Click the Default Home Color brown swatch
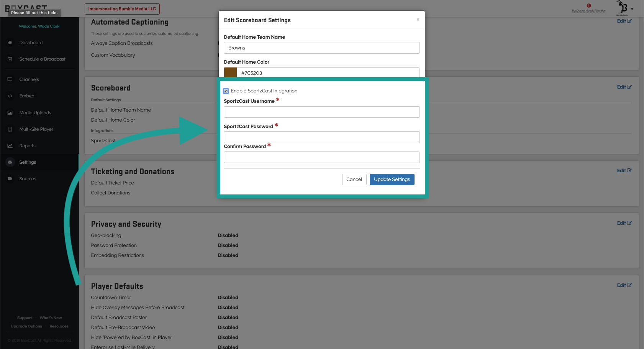This screenshot has height=349, width=644. [230, 72]
